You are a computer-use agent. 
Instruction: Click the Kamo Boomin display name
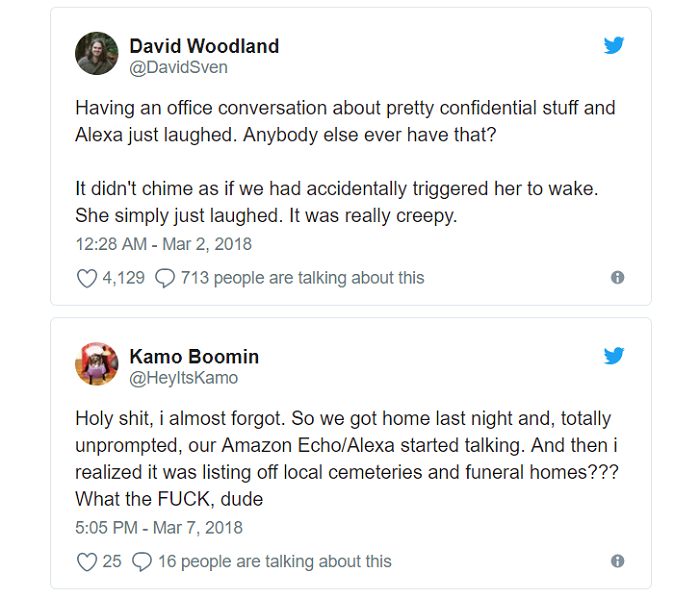[x=196, y=357]
